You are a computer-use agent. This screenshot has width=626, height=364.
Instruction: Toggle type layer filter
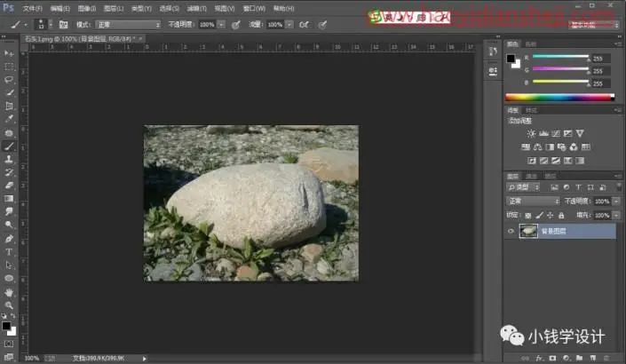coord(578,187)
